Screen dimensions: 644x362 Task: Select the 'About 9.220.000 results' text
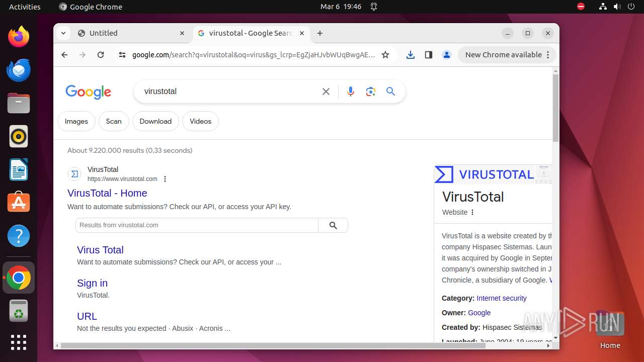point(130,150)
